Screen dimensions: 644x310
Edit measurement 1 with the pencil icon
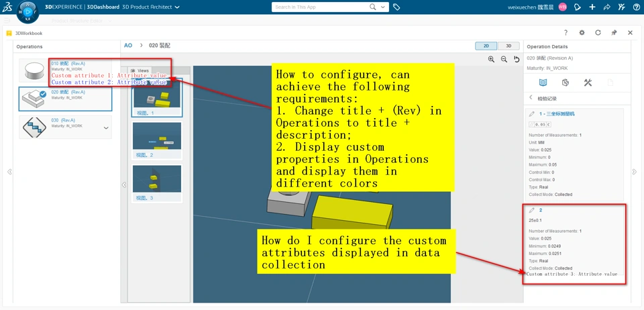coord(532,114)
